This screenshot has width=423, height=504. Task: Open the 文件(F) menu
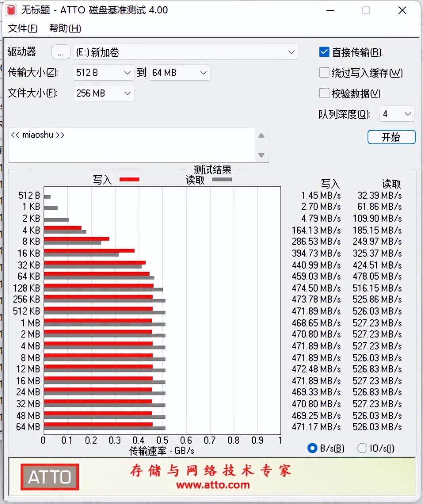coord(23,29)
